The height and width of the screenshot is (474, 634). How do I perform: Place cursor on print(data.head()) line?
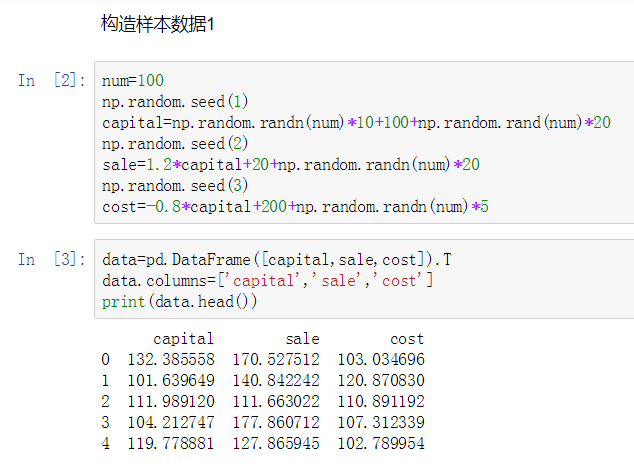[172, 301]
